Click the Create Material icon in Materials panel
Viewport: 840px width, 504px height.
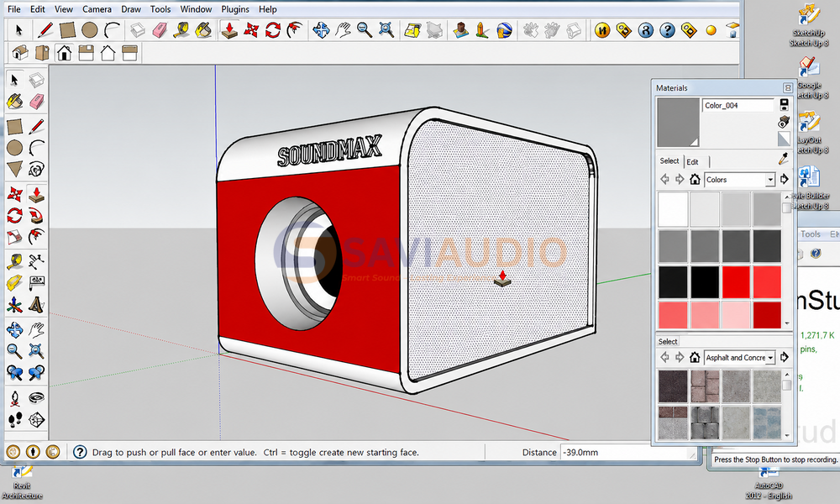pyautogui.click(x=784, y=122)
